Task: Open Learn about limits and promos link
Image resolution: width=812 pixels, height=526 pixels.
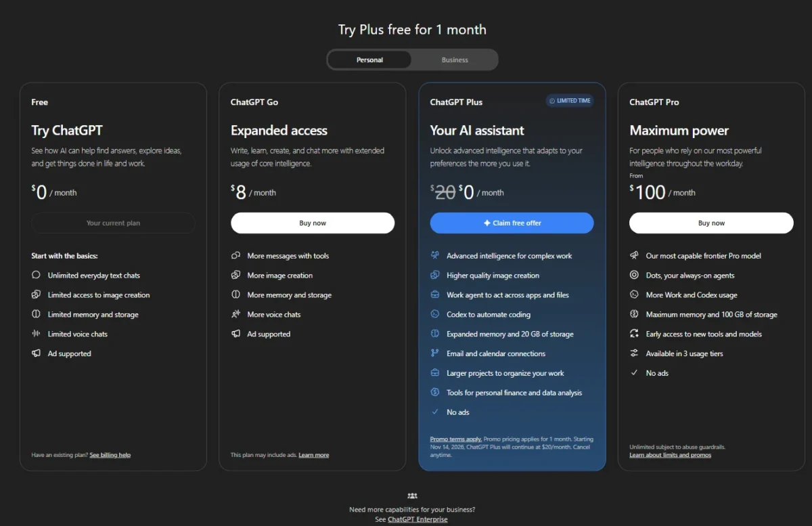Action: pos(670,455)
